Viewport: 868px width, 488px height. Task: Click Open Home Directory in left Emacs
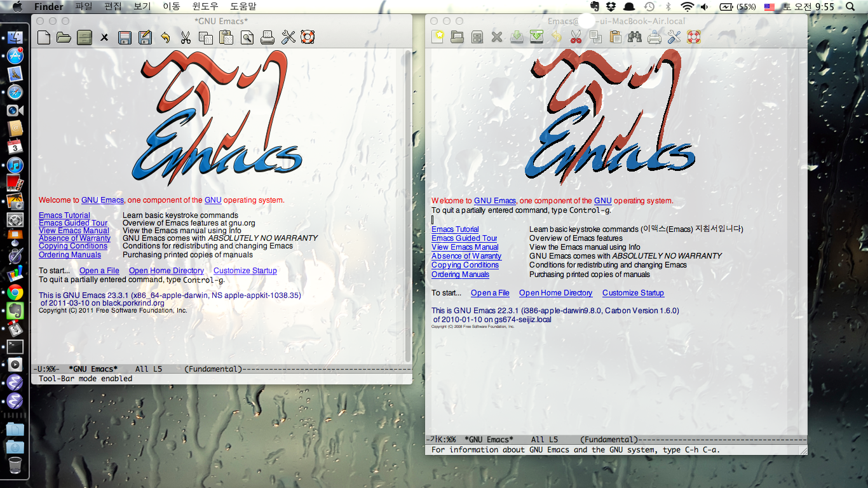166,271
